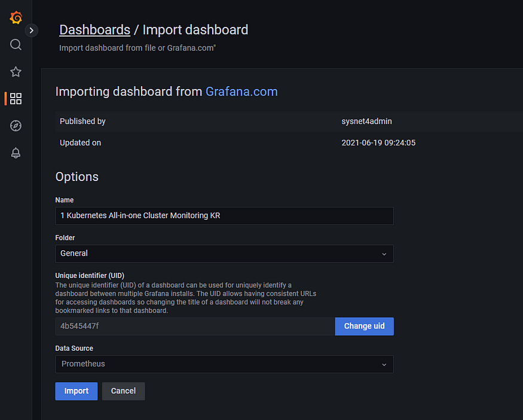Image resolution: width=523 pixels, height=420 pixels.
Task: Select the updated date 2021-06-19 09:24:05
Action: point(378,143)
